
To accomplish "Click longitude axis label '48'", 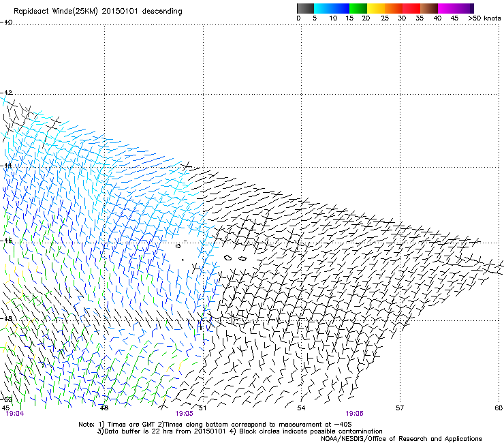I will click(x=104, y=408).
